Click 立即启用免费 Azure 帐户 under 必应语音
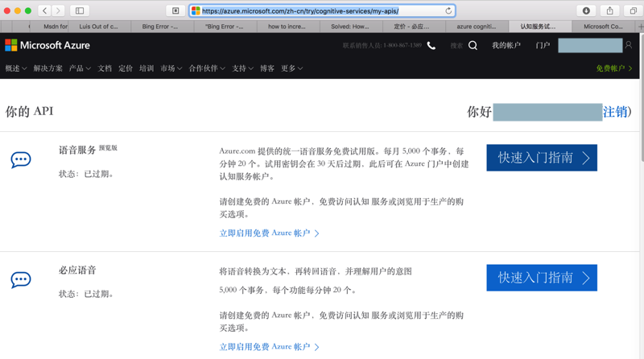Viewport: 644px width, 359px height. 269,347
